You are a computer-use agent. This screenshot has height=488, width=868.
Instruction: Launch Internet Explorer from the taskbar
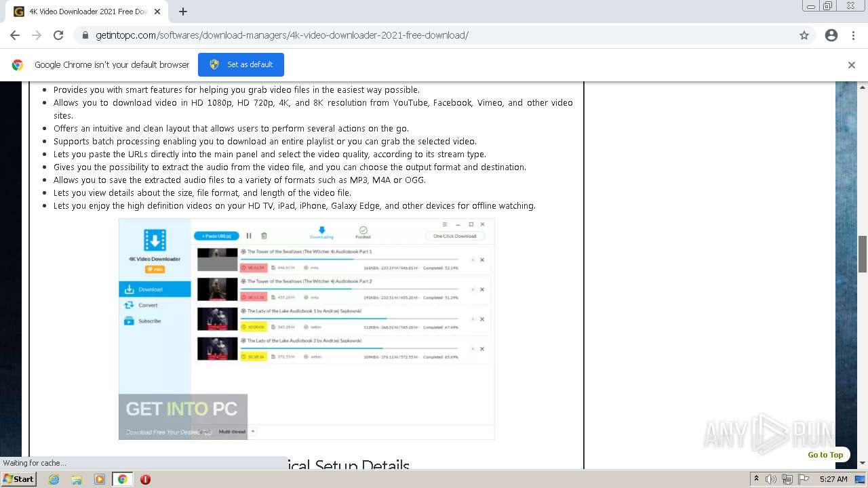point(54,479)
